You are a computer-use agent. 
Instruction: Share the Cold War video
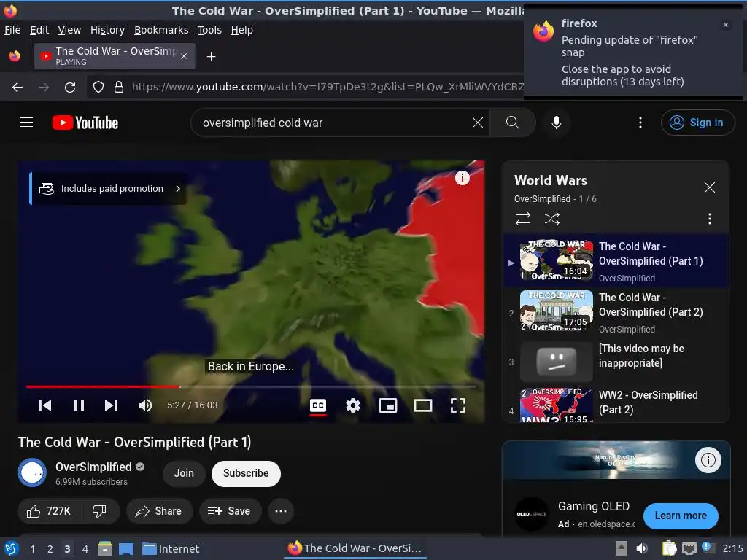point(159,511)
